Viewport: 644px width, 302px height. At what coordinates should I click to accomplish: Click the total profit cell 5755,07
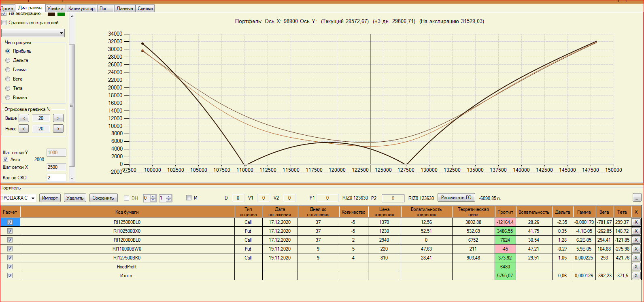505,276
